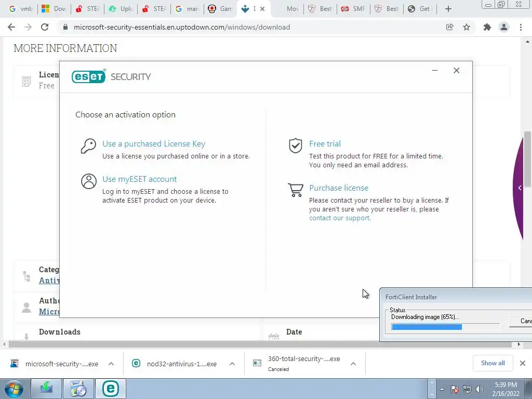Choose Use myESET account
Image resolution: width=532 pixels, height=399 pixels.
point(139,179)
